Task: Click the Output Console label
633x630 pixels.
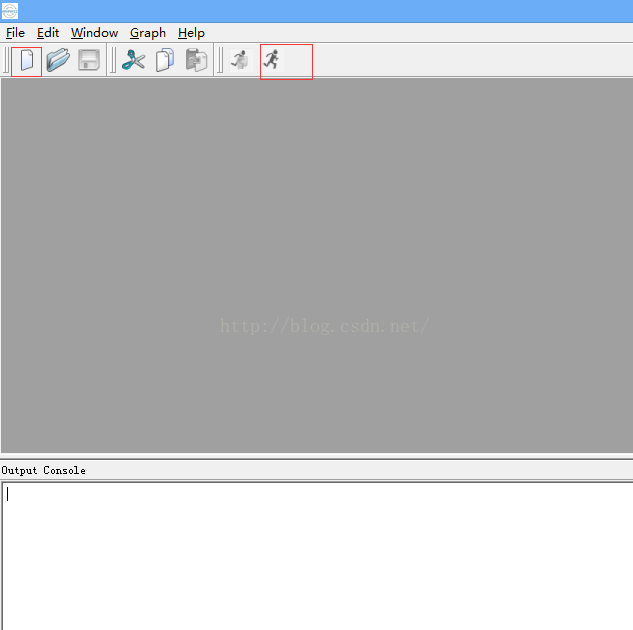Action: pos(43,471)
